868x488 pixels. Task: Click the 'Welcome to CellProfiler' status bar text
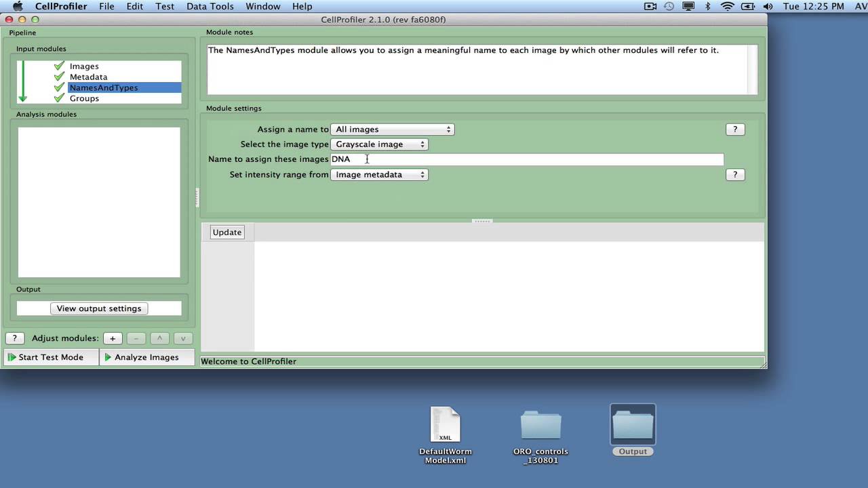pyautogui.click(x=249, y=361)
